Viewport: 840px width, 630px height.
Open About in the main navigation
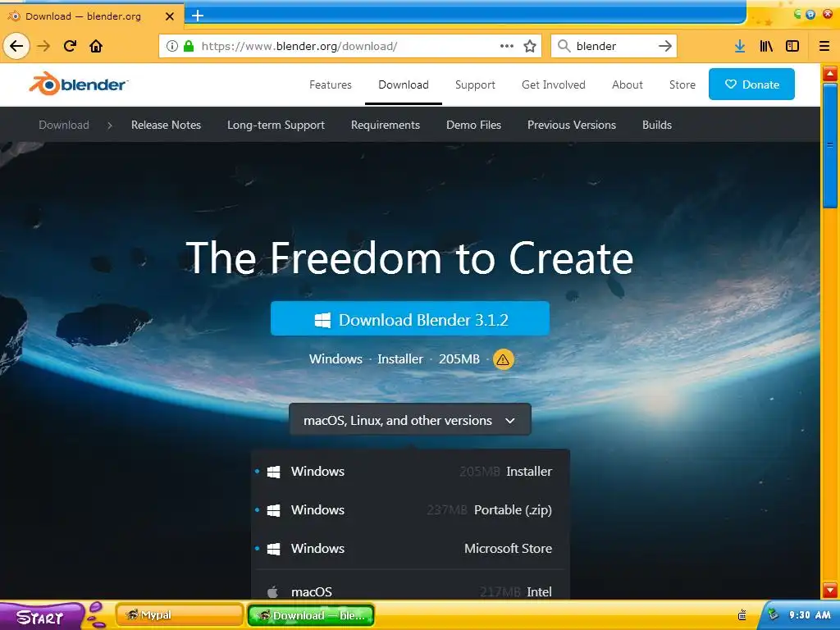point(628,84)
